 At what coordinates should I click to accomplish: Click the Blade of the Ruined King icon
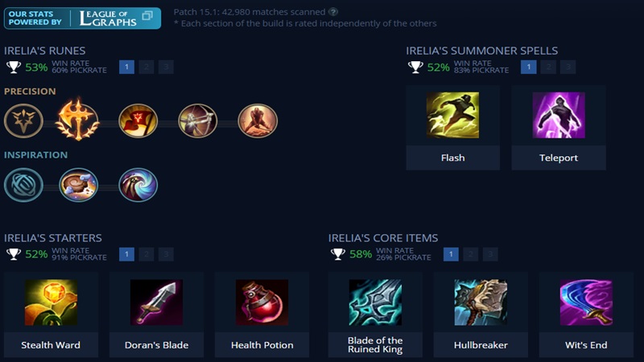pyautogui.click(x=375, y=302)
